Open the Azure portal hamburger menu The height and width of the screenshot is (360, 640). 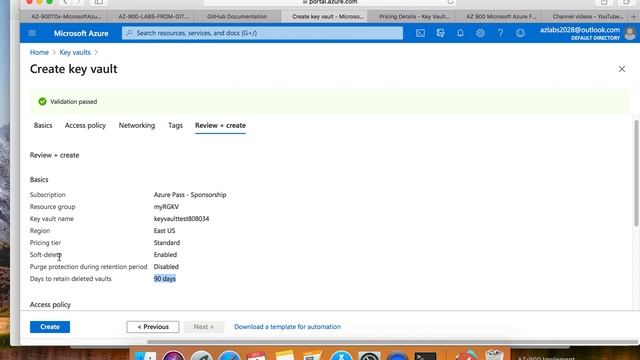(x=32, y=33)
